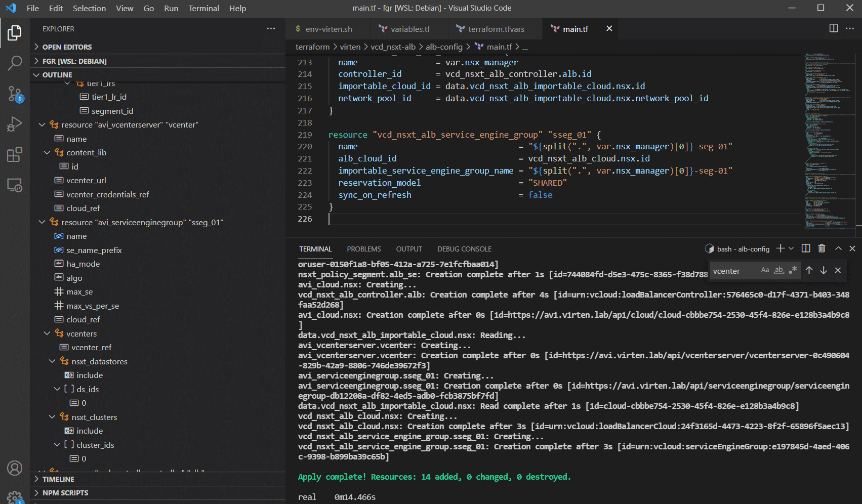862x504 pixels.
Task: Go to previous find match in terminal
Action: 809,270
